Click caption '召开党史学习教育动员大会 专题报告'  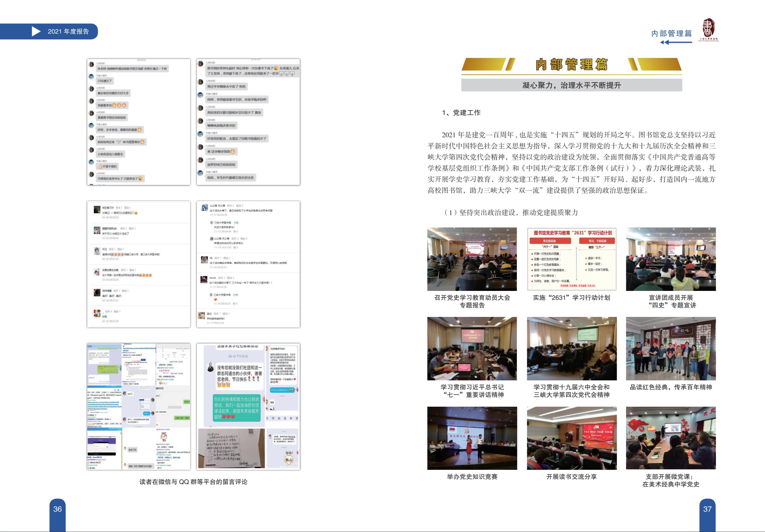[x=472, y=301]
